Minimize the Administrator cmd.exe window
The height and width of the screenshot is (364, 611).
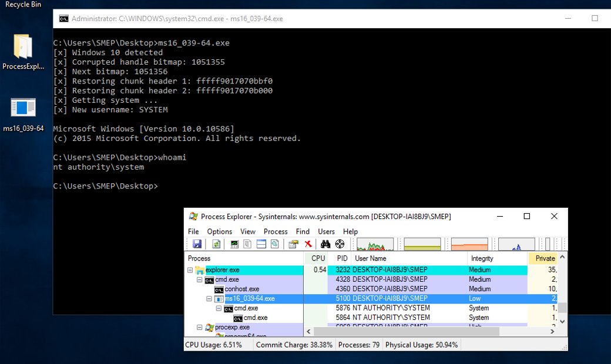pyautogui.click(x=568, y=18)
